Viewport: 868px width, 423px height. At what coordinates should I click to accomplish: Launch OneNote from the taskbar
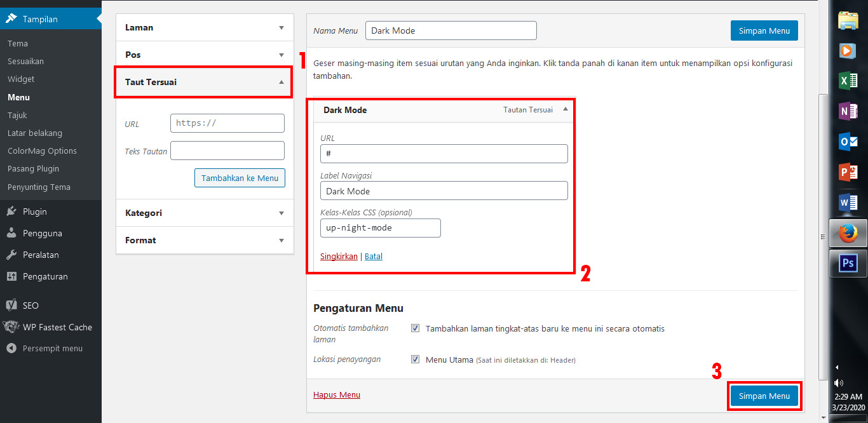tap(848, 111)
